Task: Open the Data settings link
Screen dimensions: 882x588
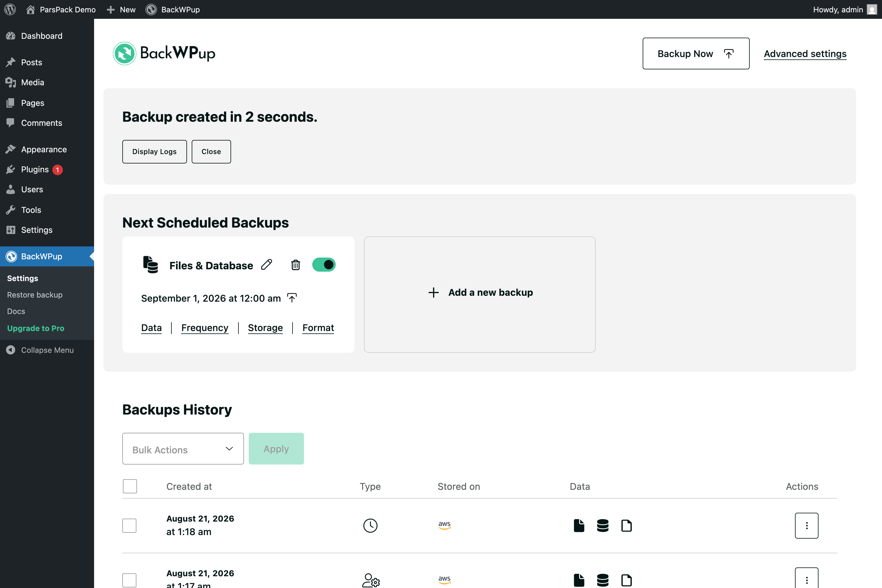Action: (151, 328)
